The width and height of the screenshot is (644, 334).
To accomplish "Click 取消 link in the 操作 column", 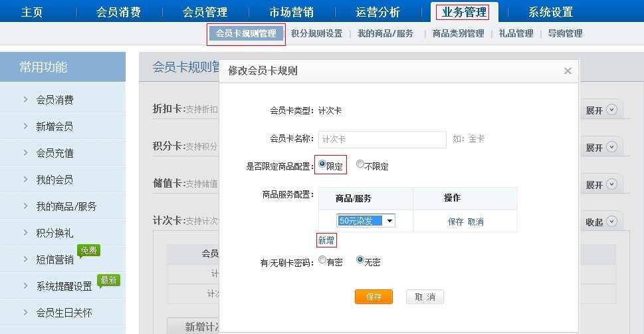I will pyautogui.click(x=476, y=222).
